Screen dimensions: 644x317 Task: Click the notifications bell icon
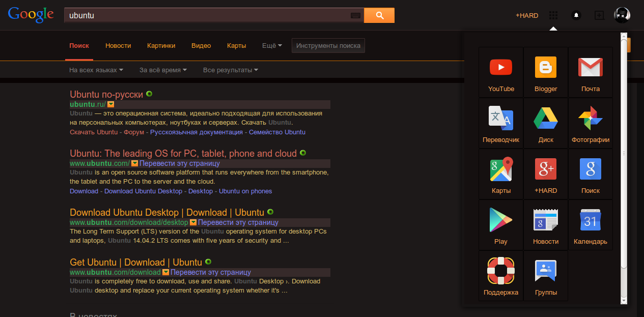[x=576, y=15]
